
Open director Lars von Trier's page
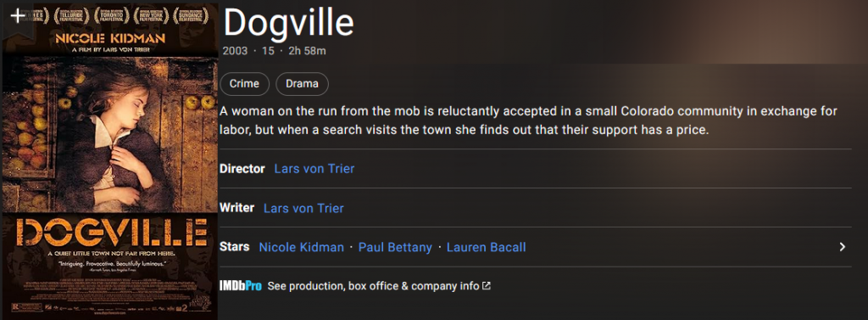click(314, 169)
